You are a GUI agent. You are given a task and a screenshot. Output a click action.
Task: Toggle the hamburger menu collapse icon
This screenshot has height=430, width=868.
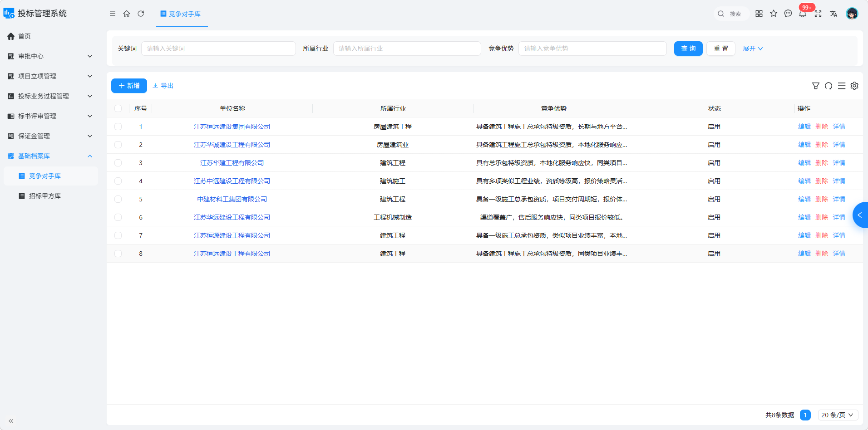(113, 14)
